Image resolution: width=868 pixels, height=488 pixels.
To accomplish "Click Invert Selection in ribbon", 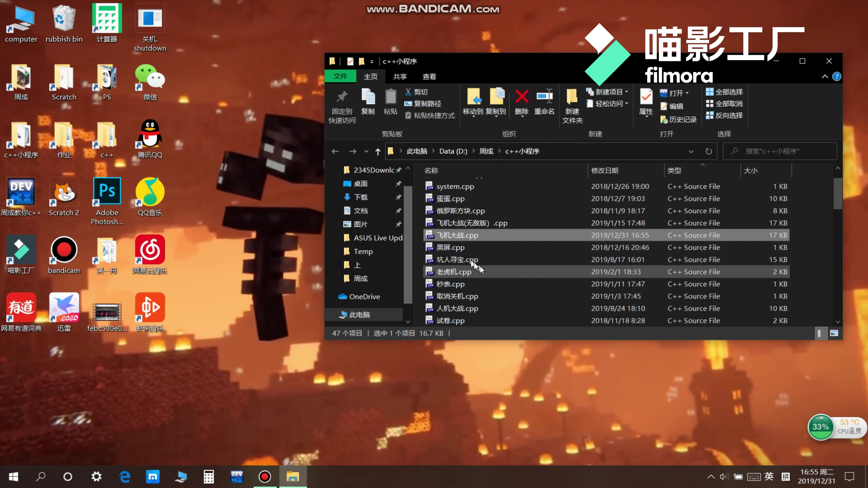I will (724, 115).
